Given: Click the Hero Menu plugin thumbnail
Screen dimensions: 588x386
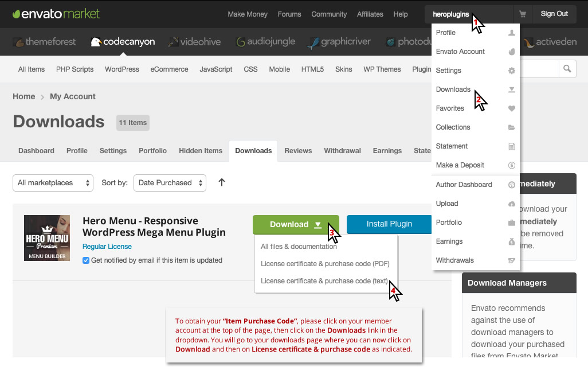Looking at the screenshot, I should pyautogui.click(x=47, y=238).
